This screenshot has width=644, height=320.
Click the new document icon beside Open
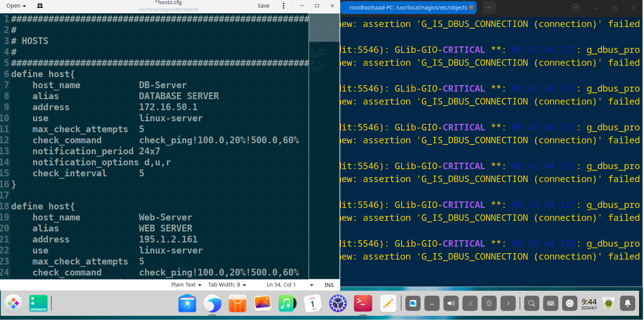(x=40, y=6)
